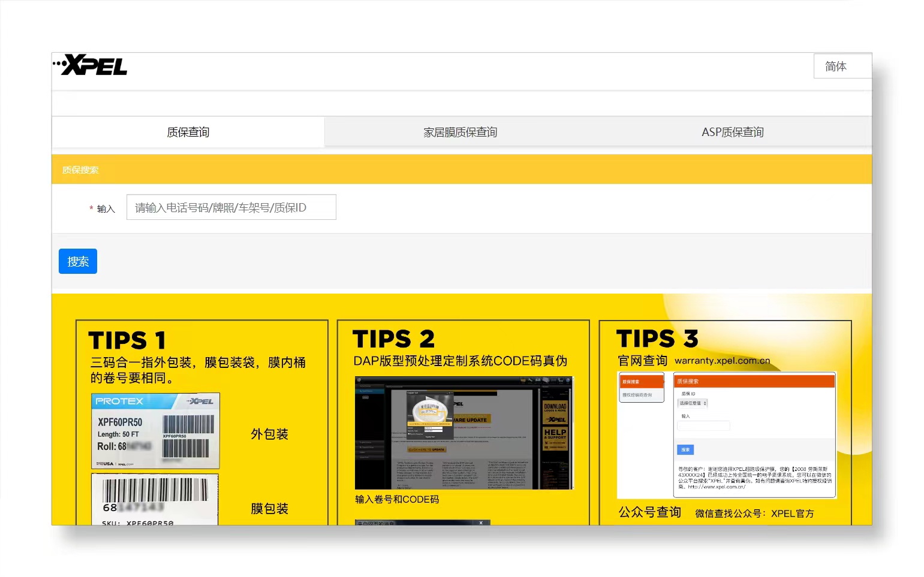Click the warranty.xpel.com.cn text

click(x=723, y=361)
